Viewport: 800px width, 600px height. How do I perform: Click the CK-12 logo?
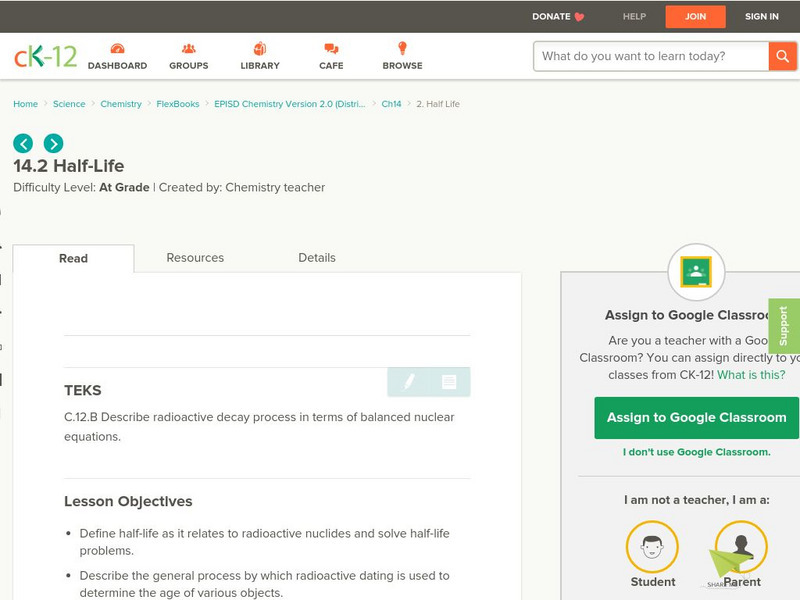[45, 56]
